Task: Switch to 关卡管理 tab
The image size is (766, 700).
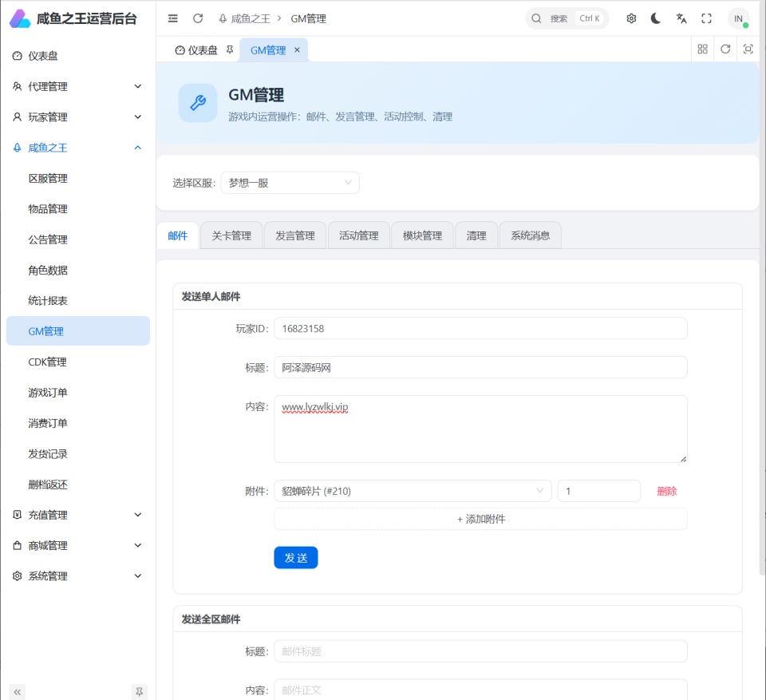Action: coord(231,235)
